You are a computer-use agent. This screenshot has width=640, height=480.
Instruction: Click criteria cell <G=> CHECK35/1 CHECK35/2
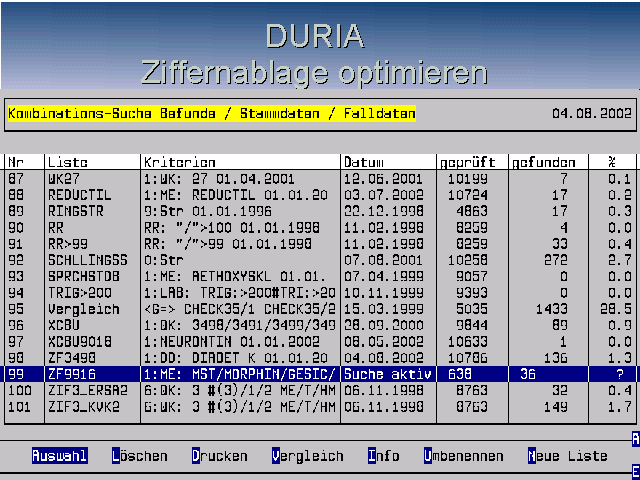pos(239,309)
